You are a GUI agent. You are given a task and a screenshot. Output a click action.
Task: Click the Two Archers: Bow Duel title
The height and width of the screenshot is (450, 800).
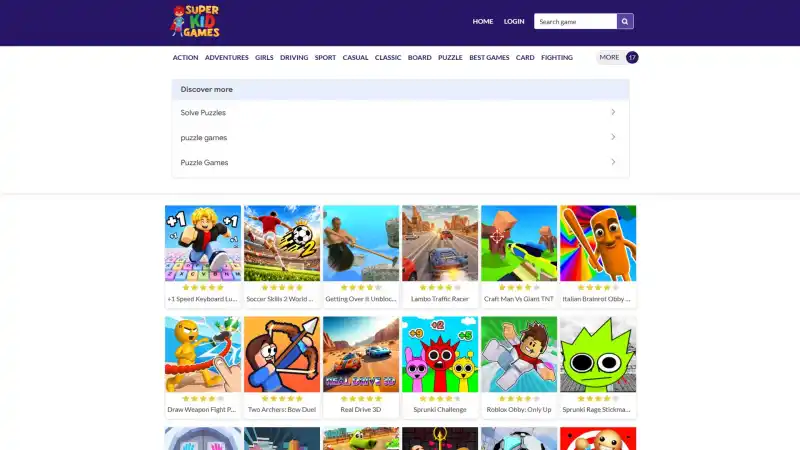point(282,410)
